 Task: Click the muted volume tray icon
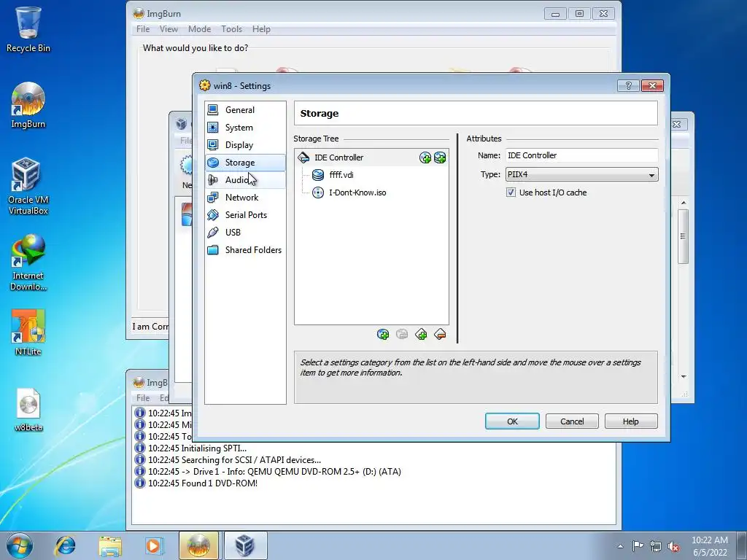point(673,546)
